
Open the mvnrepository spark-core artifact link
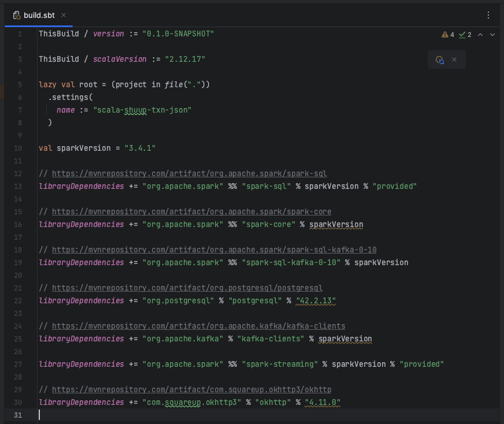[x=191, y=211]
